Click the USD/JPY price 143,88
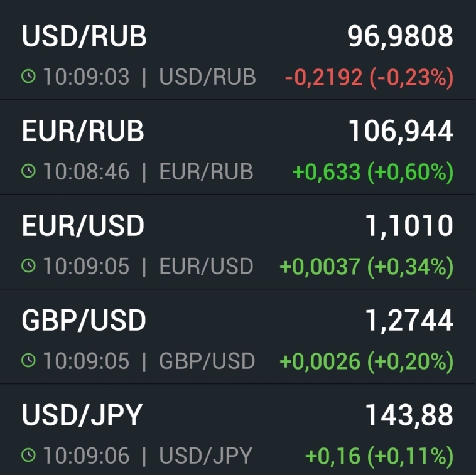 [409, 415]
